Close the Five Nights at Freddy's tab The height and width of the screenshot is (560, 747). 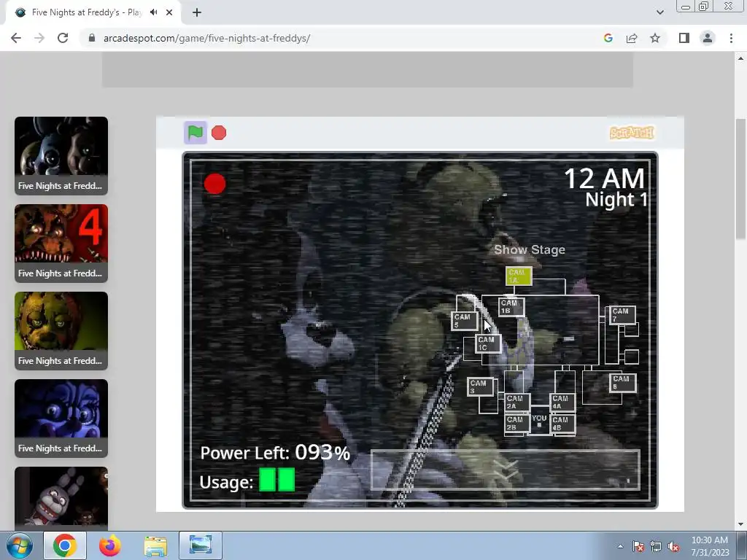(x=169, y=12)
